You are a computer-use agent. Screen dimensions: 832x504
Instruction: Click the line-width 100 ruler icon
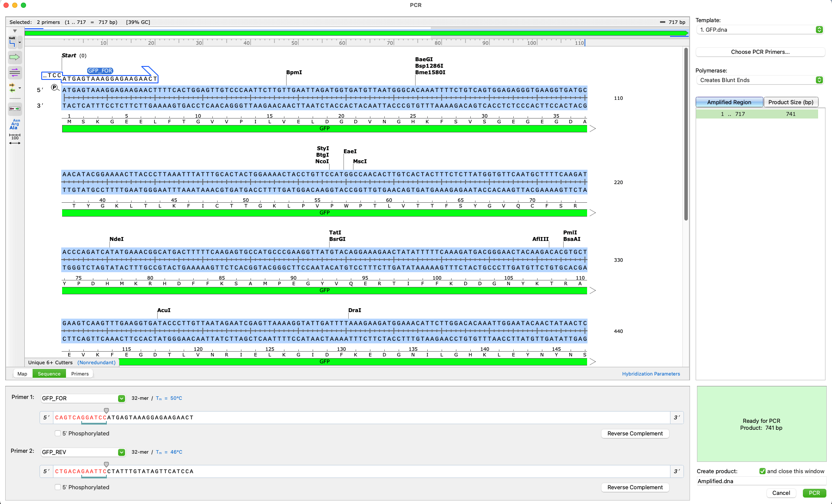15,139
